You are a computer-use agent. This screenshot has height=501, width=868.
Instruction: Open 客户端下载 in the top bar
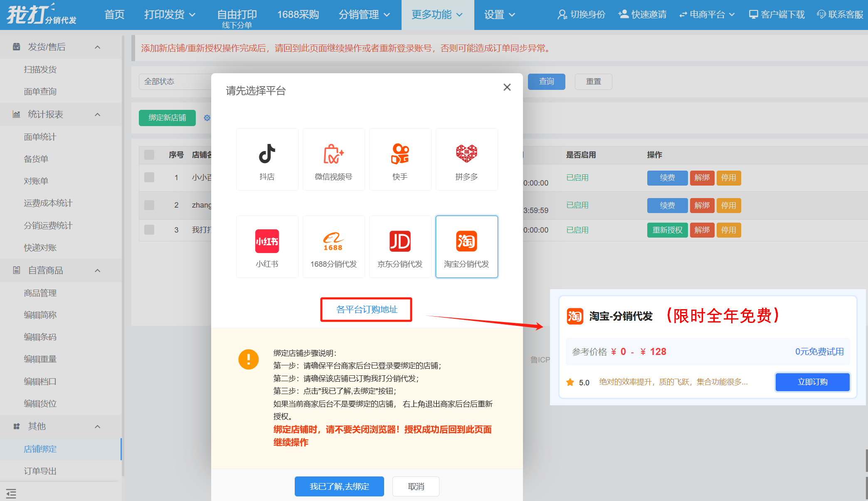[777, 15]
